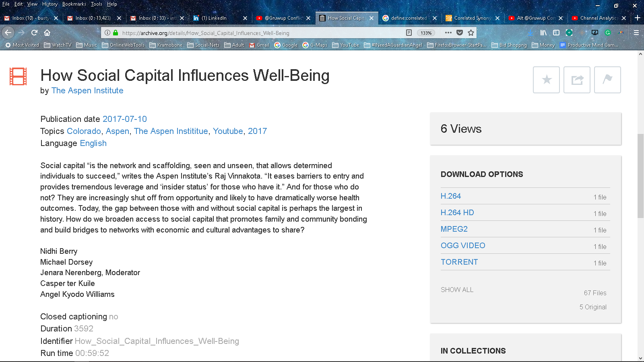Click publication date 2017-07-10 link

(125, 119)
